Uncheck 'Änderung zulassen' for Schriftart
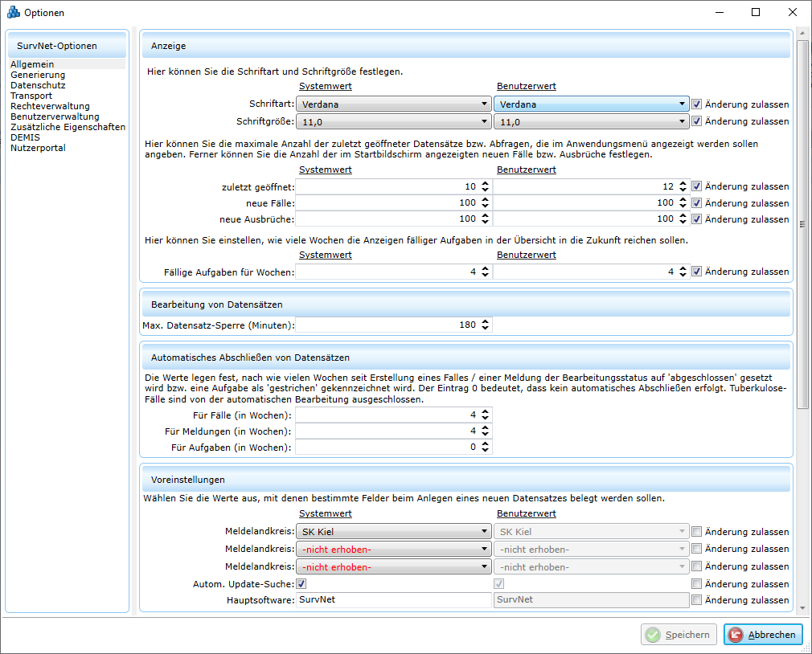The image size is (812, 654). [697, 104]
